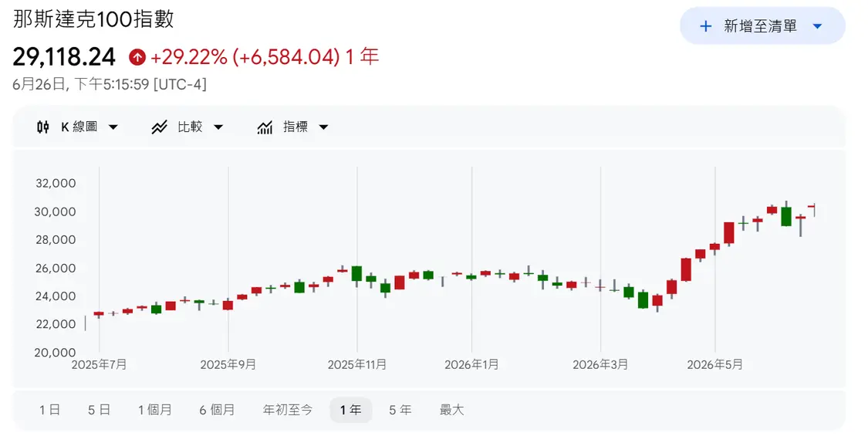Open the 新增至清單 dropdown caret

click(x=818, y=26)
